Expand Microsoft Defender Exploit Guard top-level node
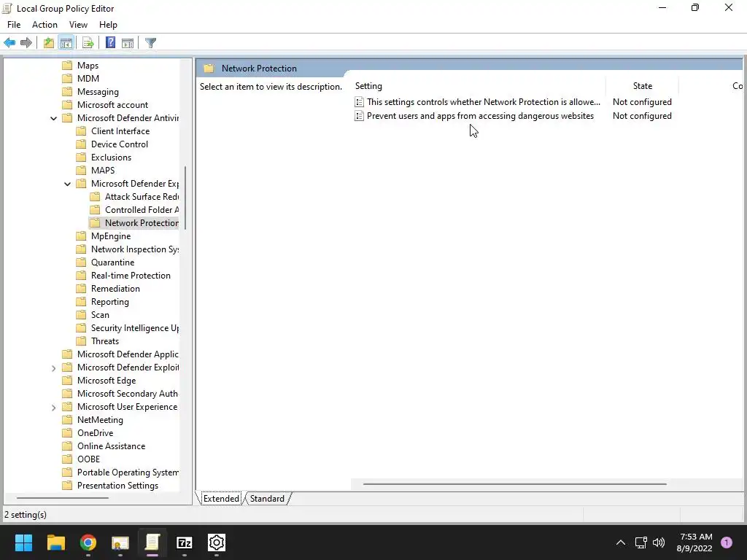The height and width of the screenshot is (560, 747). point(53,368)
